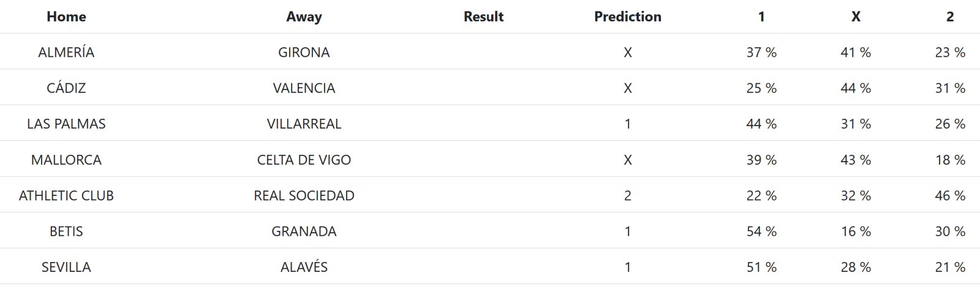Click the Home column header
980x289 pixels.
click(x=66, y=17)
